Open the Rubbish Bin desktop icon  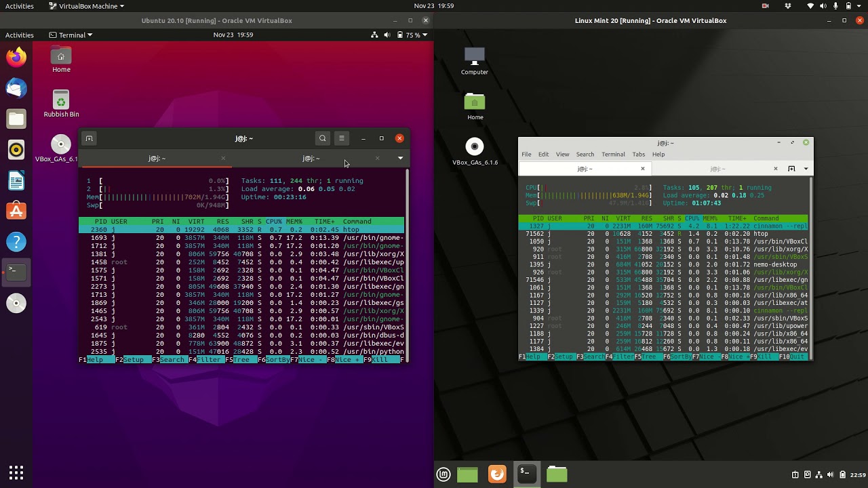(61, 104)
